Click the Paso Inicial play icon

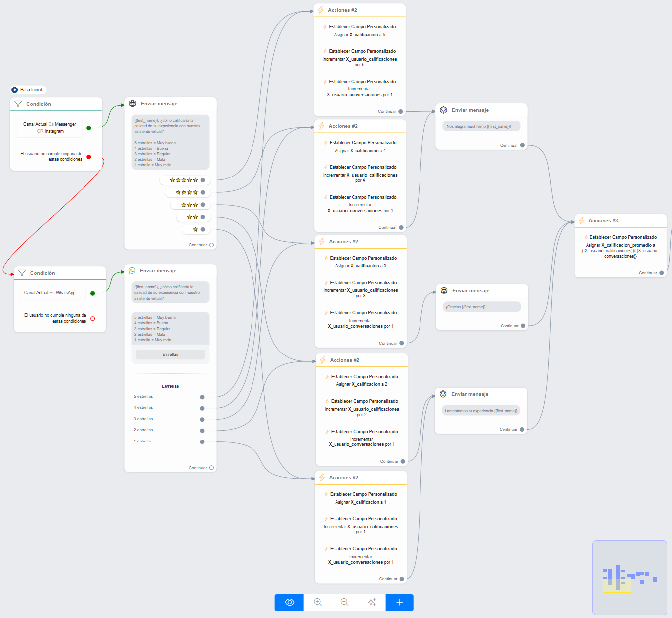15,90
